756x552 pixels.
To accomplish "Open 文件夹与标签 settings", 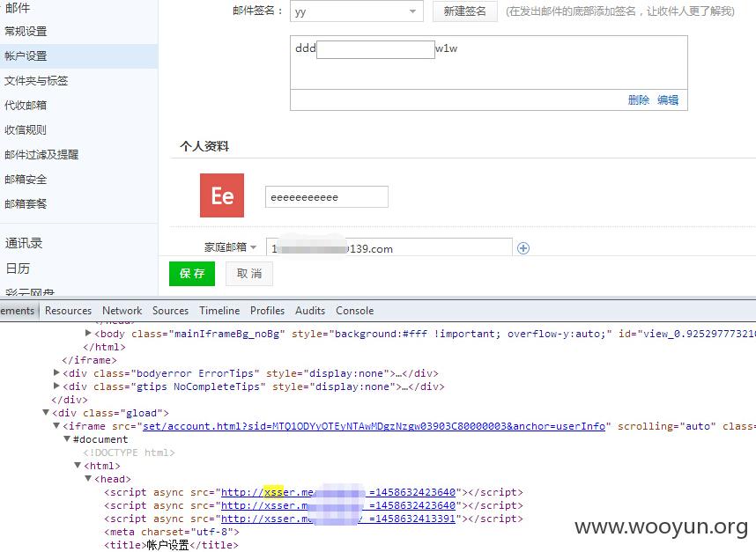I will pos(36,80).
